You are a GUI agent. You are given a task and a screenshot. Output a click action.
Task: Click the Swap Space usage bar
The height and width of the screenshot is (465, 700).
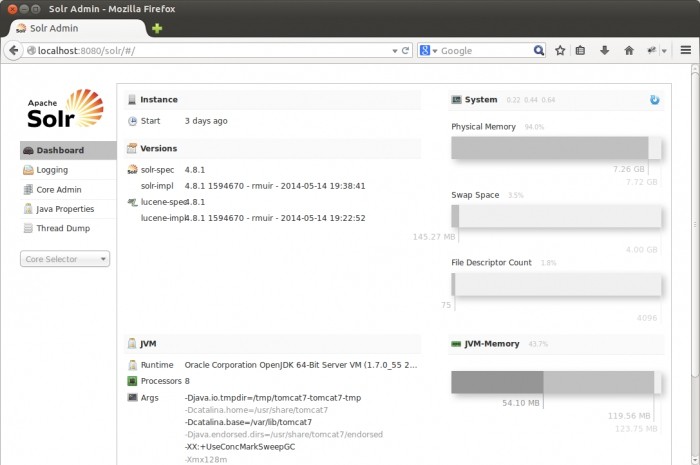click(556, 216)
